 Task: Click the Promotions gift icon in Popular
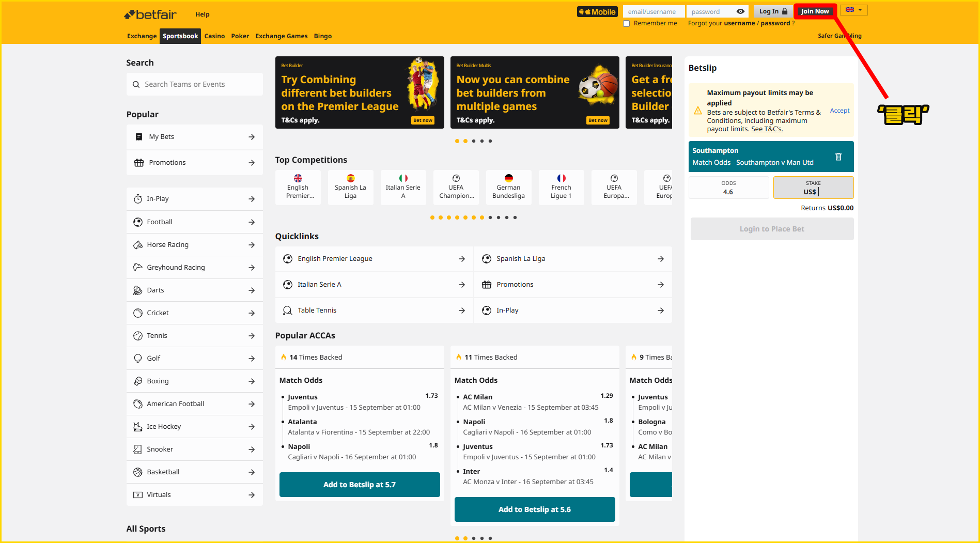click(139, 163)
